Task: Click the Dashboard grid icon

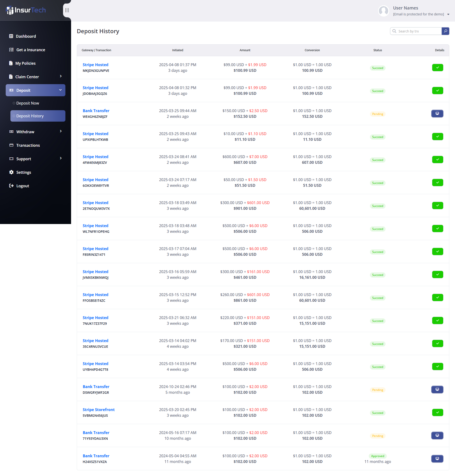Action: [x=11, y=36]
